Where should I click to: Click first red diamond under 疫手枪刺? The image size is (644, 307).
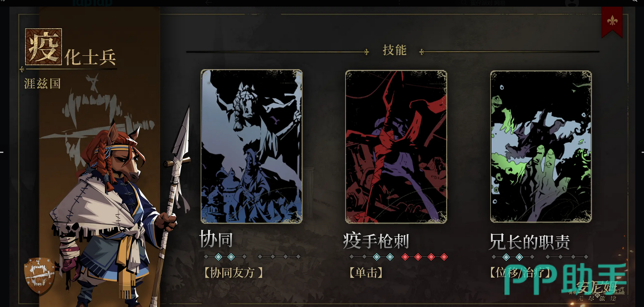pos(405,257)
